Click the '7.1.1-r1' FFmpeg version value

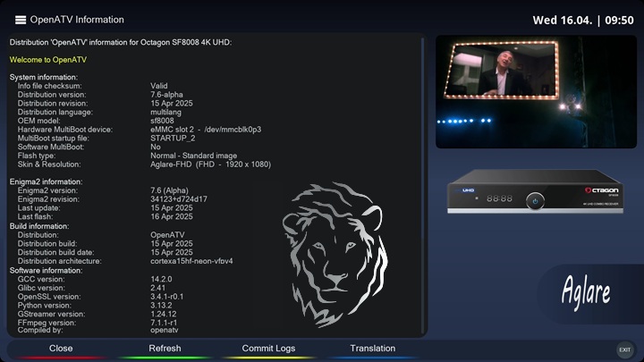coord(164,323)
